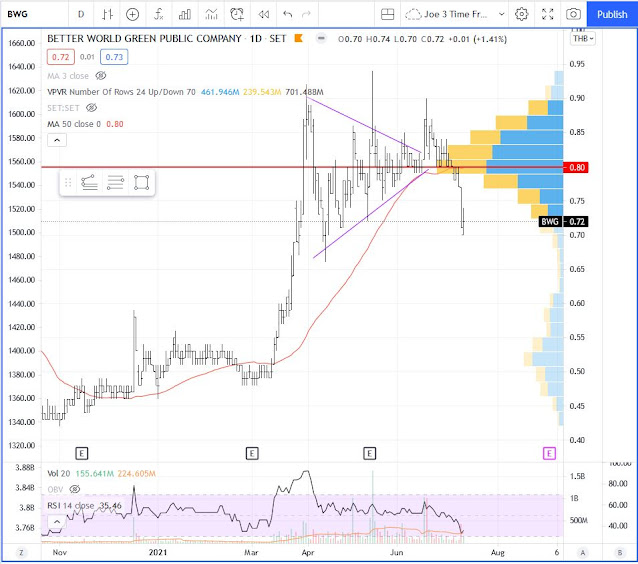Open line style icon in floating toolbar
Screen dimensions: 638x564
(90, 183)
